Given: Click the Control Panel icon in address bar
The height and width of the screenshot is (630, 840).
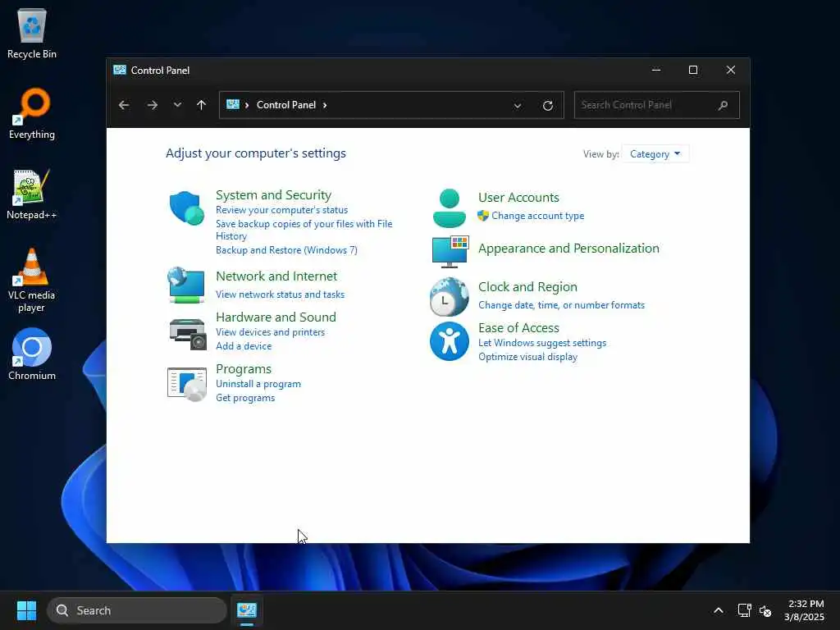Looking at the screenshot, I should point(232,104).
